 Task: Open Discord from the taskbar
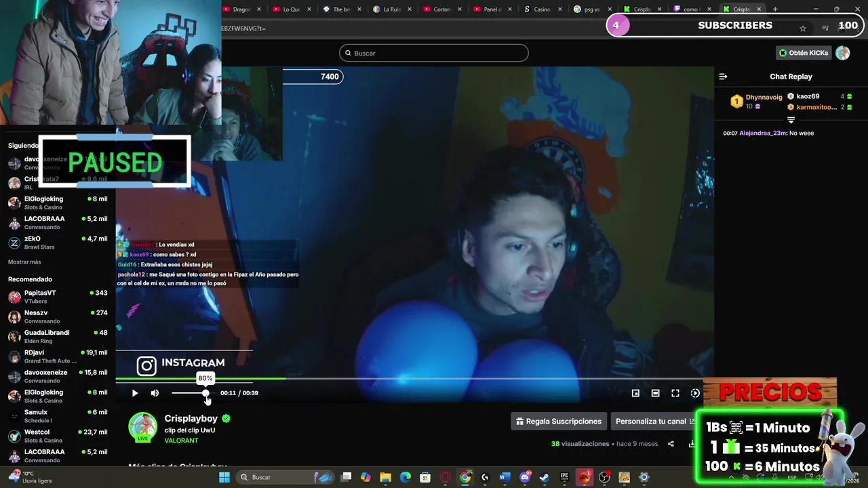pos(524,477)
